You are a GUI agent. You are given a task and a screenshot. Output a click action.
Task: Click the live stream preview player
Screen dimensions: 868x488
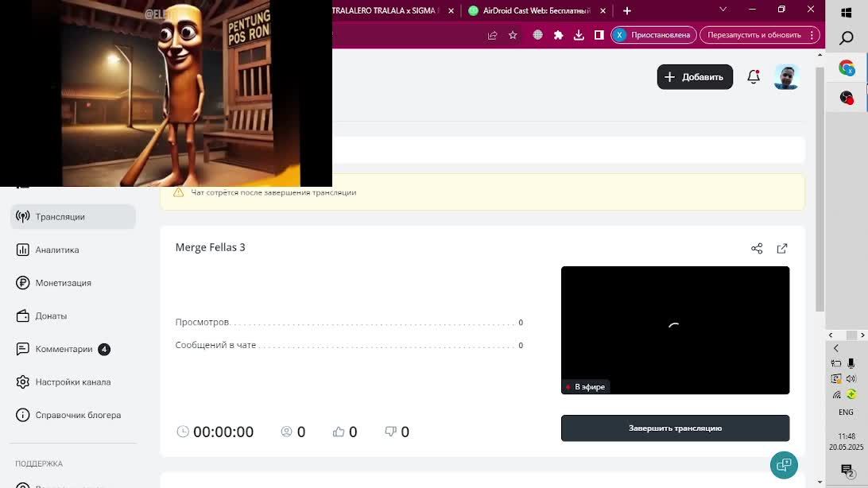[676, 331]
